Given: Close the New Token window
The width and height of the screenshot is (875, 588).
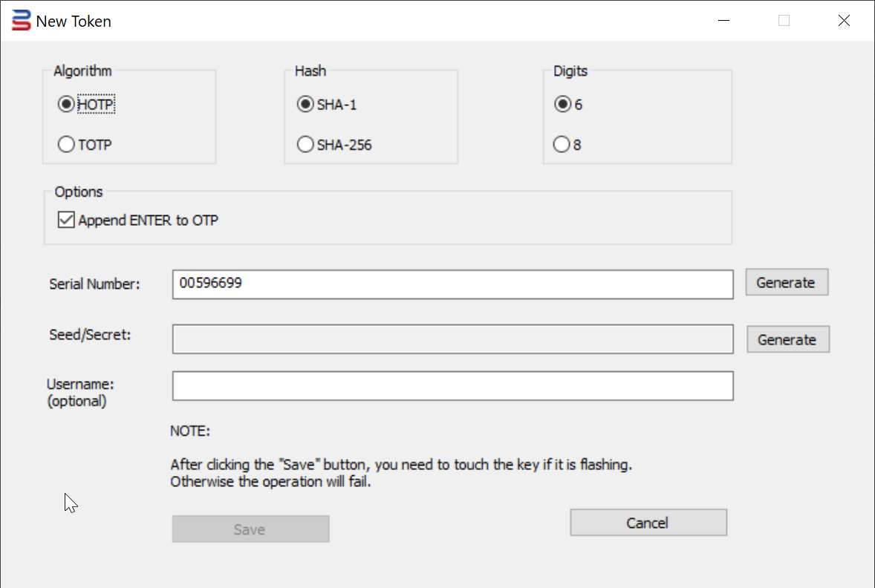Looking at the screenshot, I should tap(844, 21).
